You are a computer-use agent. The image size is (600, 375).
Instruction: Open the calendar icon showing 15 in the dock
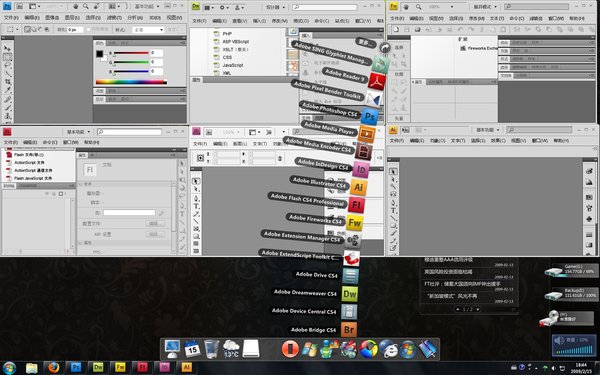point(192,349)
